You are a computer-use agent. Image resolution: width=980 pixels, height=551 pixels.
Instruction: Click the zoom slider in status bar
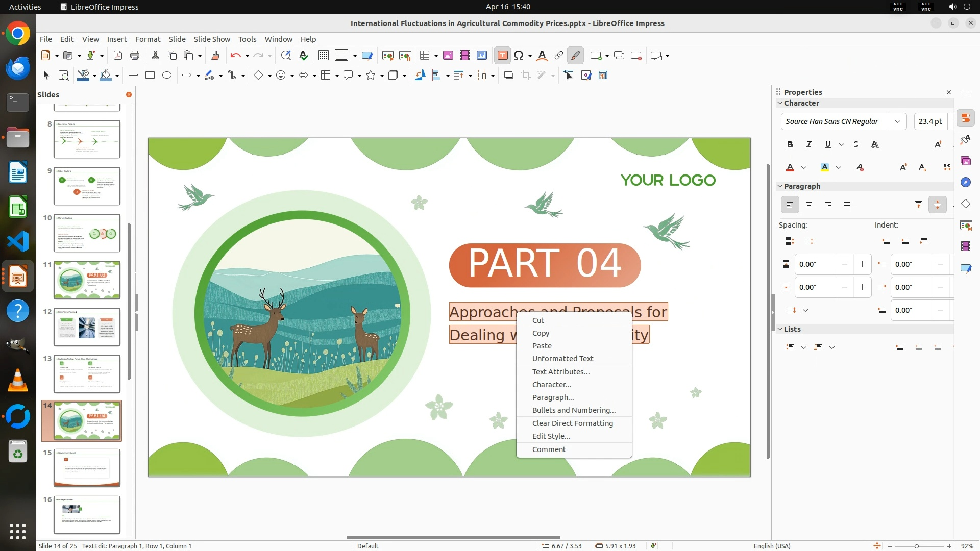[917, 546]
